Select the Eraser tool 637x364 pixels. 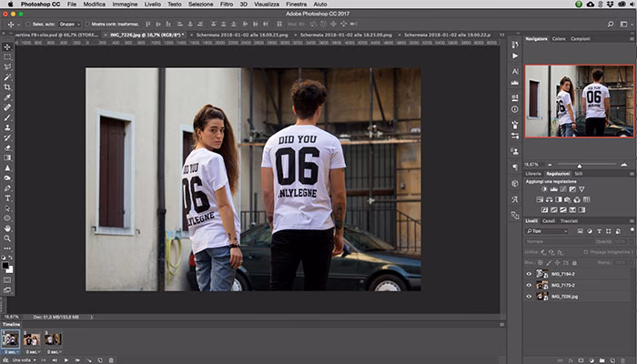pyautogui.click(x=7, y=147)
